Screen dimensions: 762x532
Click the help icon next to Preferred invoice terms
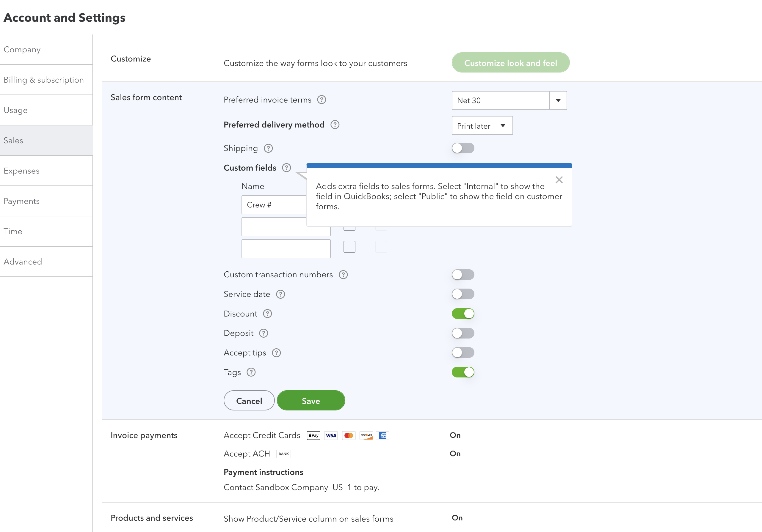click(321, 100)
